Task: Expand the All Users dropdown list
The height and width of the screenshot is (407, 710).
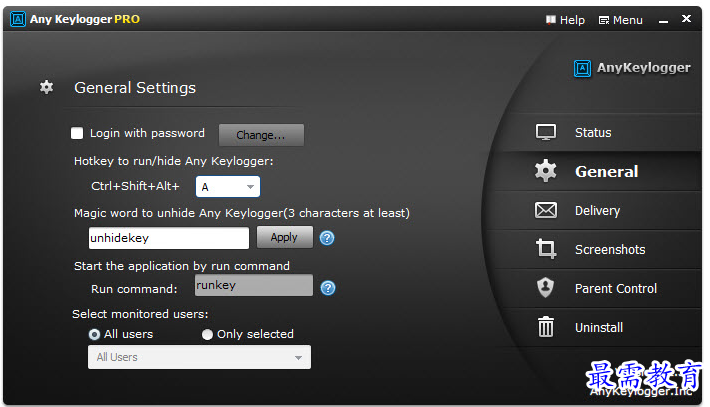Action: pos(199,357)
